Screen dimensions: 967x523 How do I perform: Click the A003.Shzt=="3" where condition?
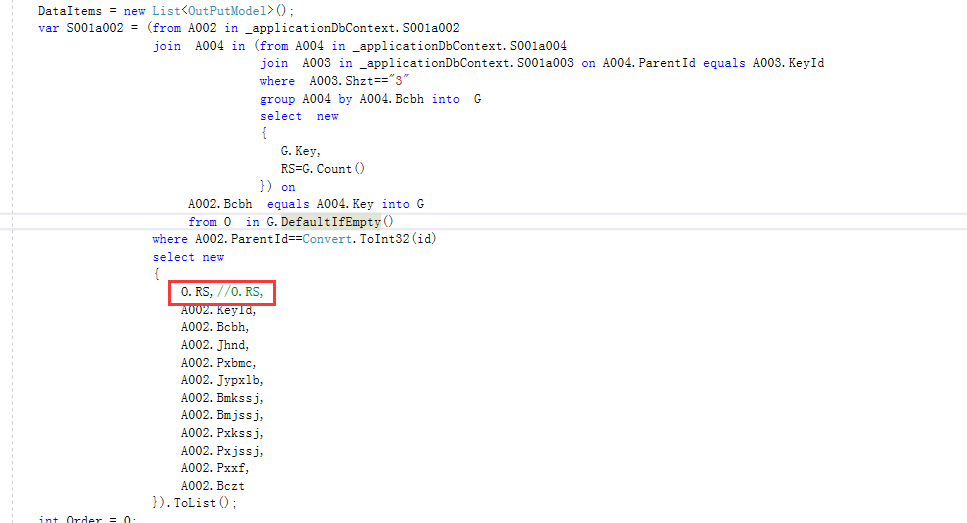pos(360,81)
